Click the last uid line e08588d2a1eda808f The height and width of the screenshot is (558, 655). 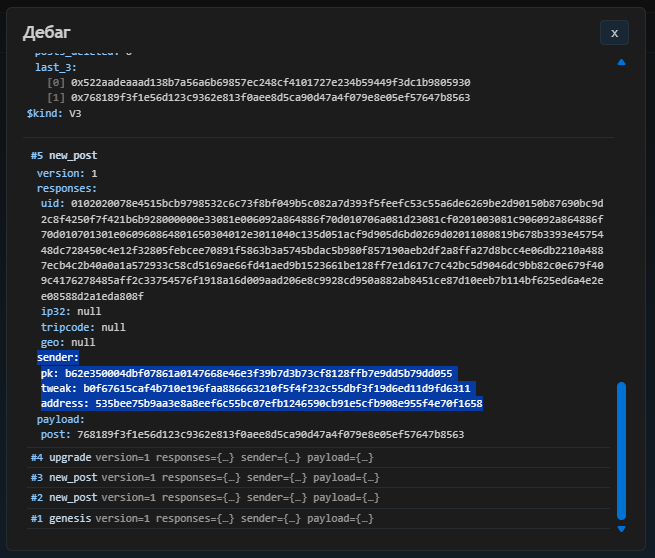(x=92, y=296)
